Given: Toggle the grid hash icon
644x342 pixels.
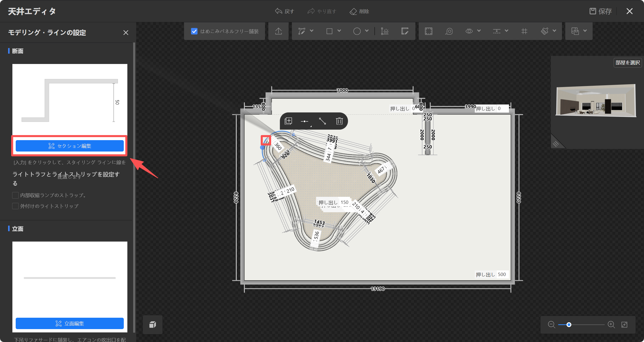Looking at the screenshot, I should coord(524,31).
